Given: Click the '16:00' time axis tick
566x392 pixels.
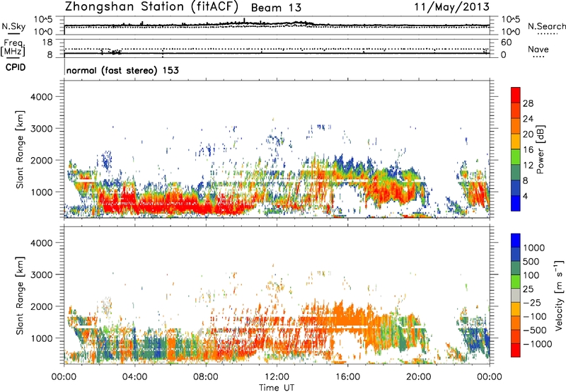Looking at the screenshot, I should point(347,377).
